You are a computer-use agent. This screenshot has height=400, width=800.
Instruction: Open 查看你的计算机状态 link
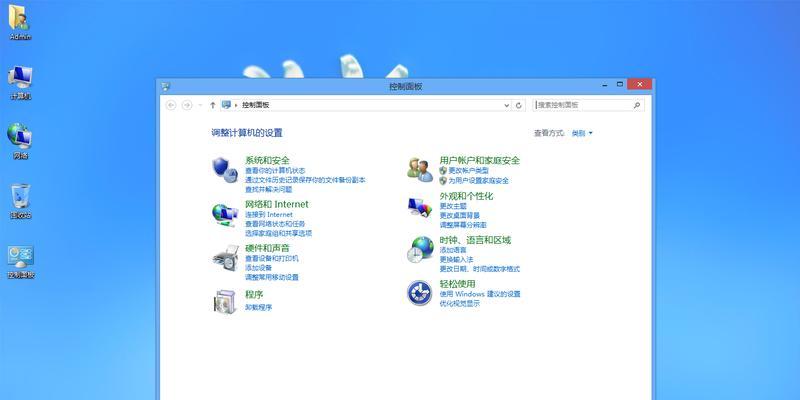click(x=275, y=170)
